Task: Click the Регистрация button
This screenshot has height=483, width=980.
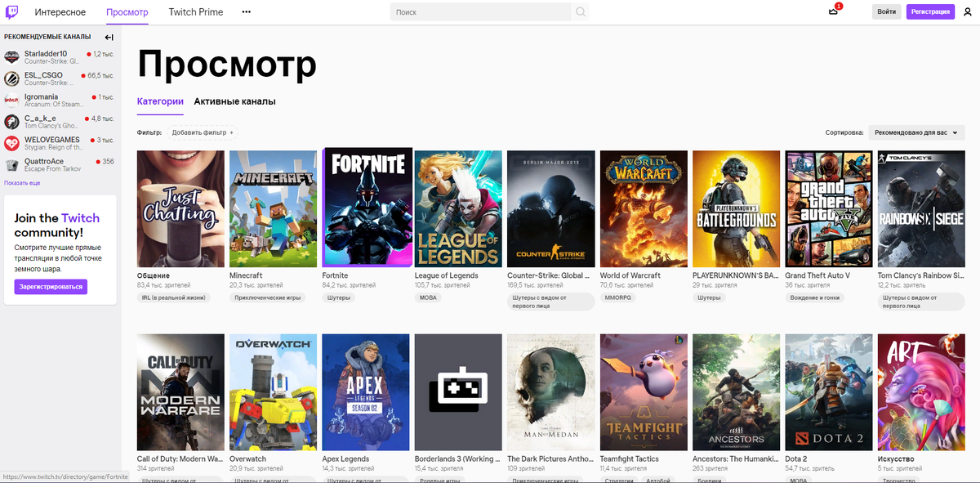Action: [930, 11]
